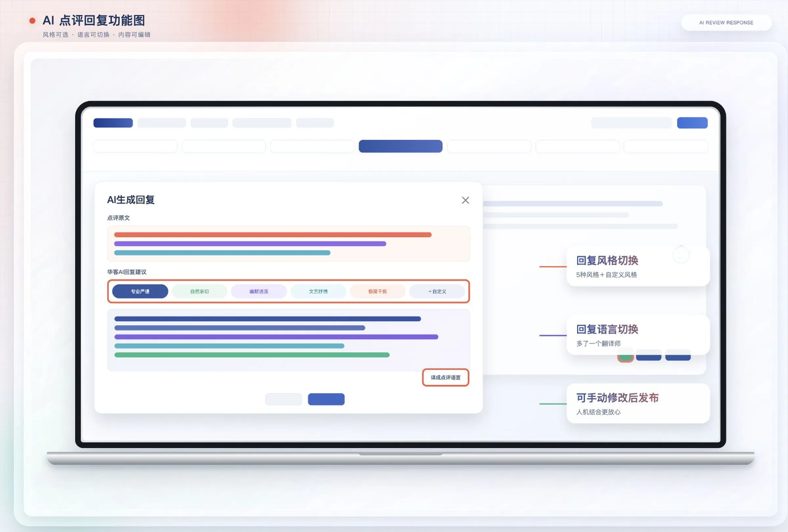The width and height of the screenshot is (788, 532).
Task: Select the 专业严谨 reply style
Action: point(140,291)
